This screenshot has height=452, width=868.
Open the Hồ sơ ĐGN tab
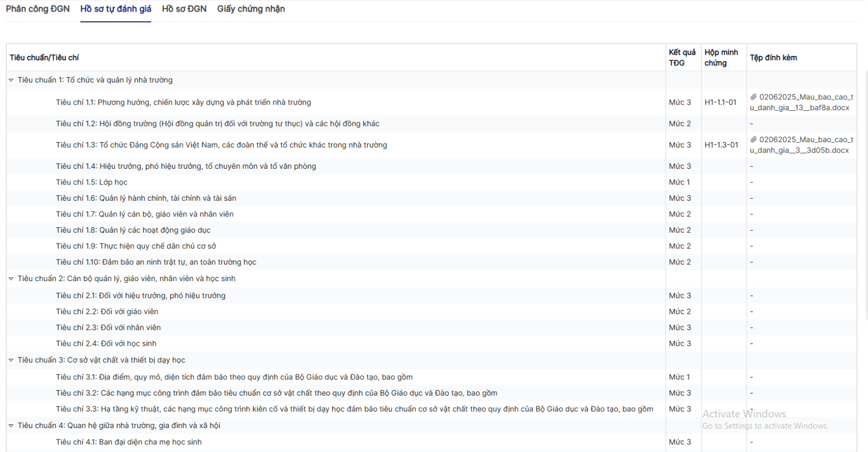(184, 9)
